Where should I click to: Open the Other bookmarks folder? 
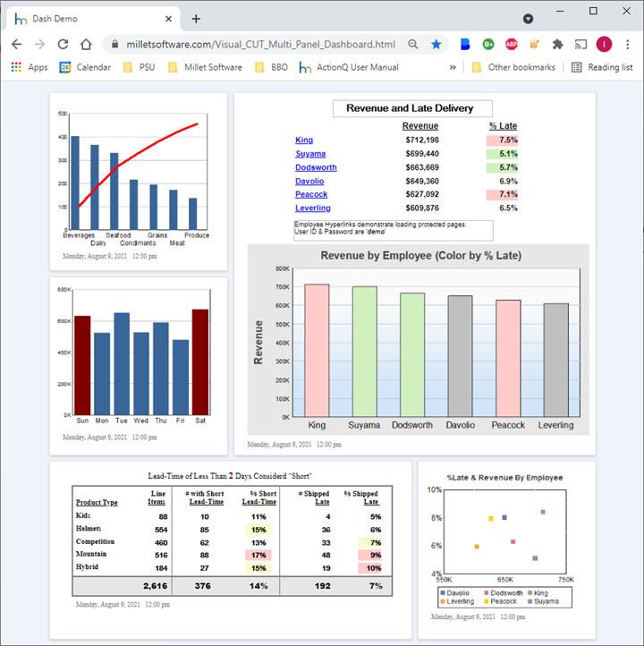pyautogui.click(x=513, y=67)
